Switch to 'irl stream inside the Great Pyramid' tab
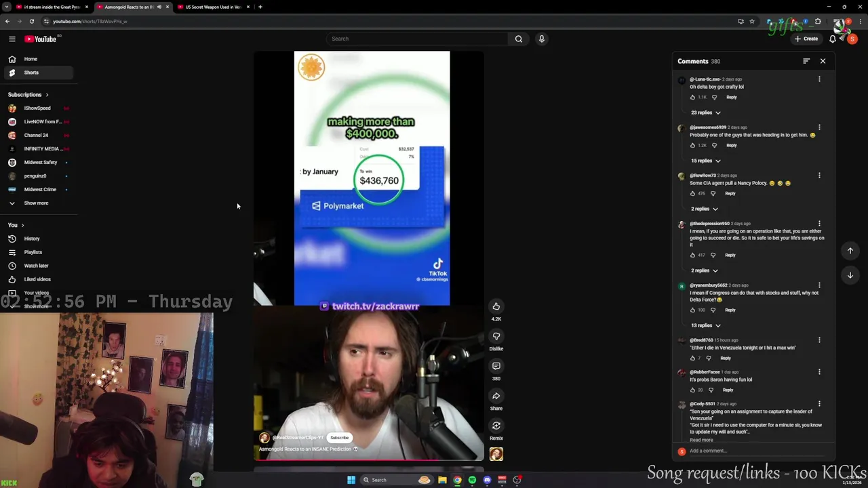This screenshot has width=868, height=488. [x=51, y=7]
